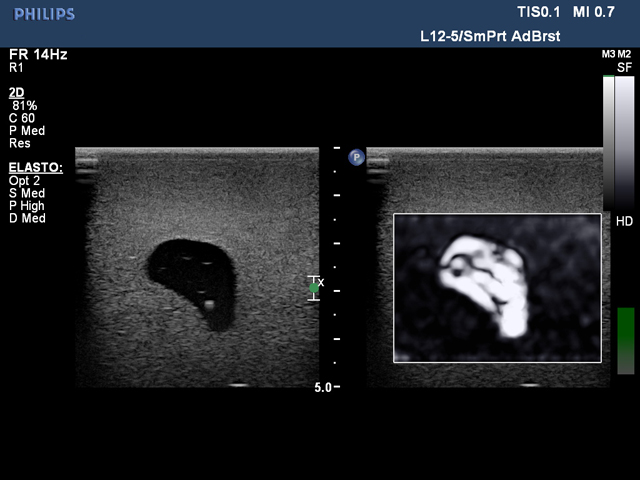Select the 2D mode label
The height and width of the screenshot is (480, 640).
click(x=16, y=92)
